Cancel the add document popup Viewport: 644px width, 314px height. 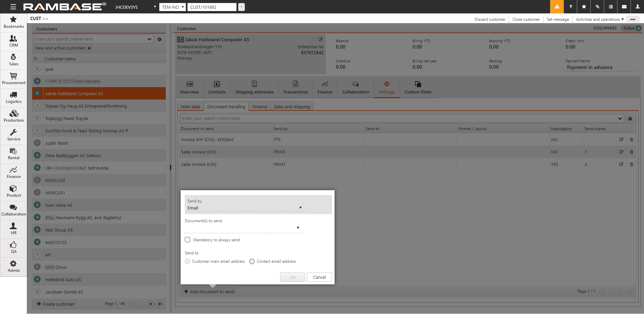tap(319, 277)
